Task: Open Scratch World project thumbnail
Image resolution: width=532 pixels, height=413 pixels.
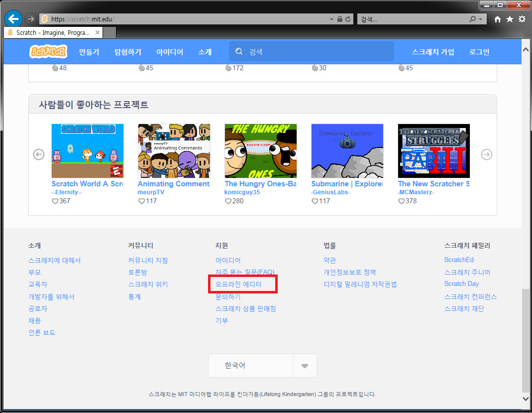Action: (88, 151)
